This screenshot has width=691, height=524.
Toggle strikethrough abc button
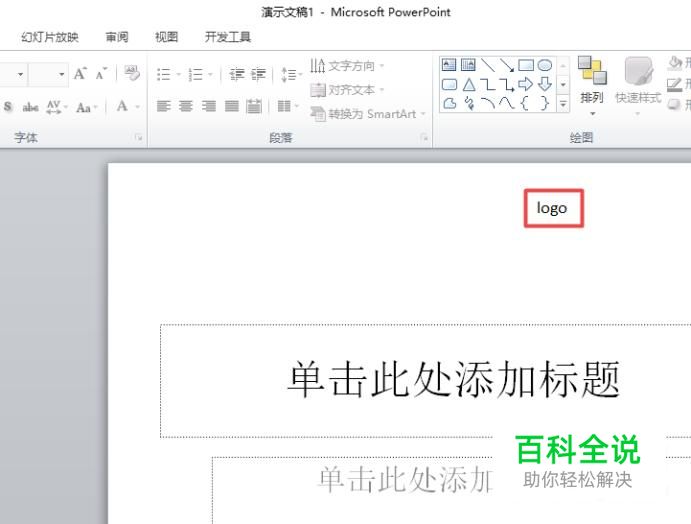coord(30,107)
